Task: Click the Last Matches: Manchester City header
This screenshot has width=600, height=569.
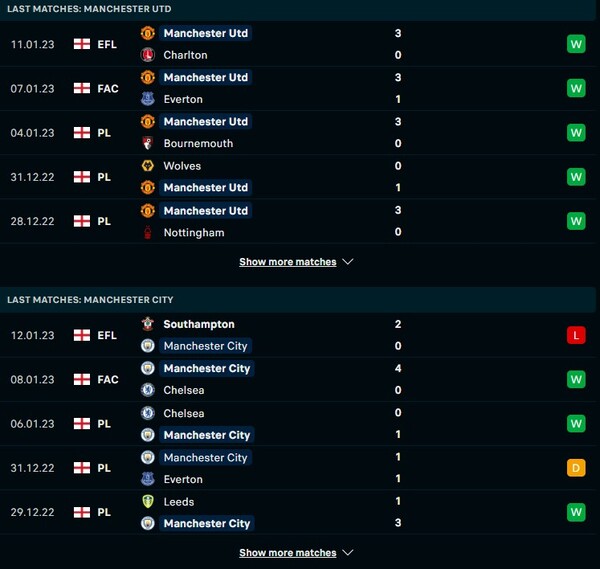Action: pyautogui.click(x=91, y=299)
